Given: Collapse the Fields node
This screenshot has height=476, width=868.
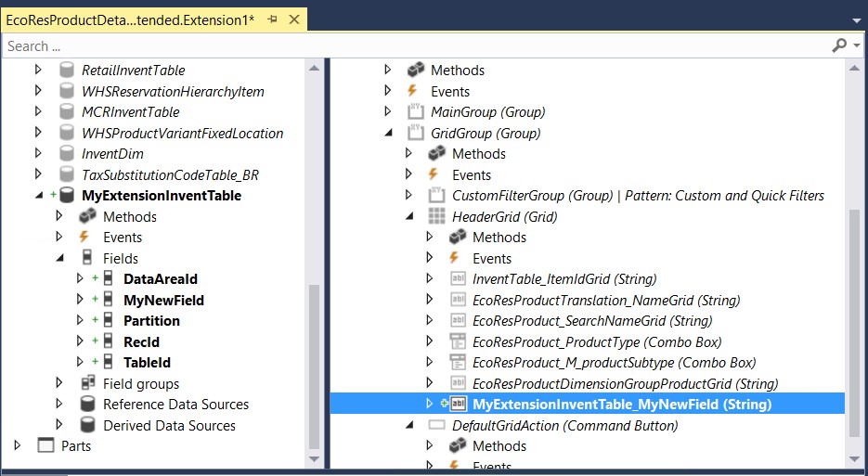Looking at the screenshot, I should tap(58, 258).
